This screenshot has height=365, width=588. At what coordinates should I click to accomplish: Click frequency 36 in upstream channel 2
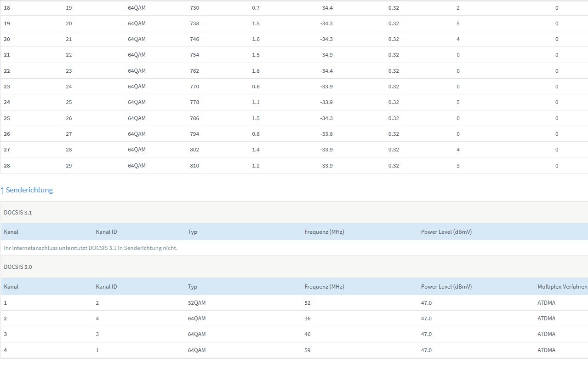point(308,319)
